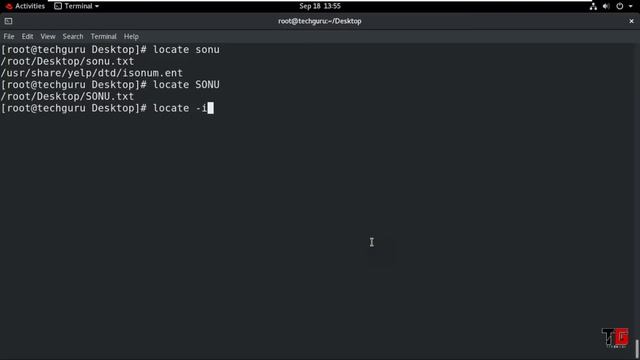The width and height of the screenshot is (640, 360).
Task: Open the File menu
Action: click(x=9, y=36)
